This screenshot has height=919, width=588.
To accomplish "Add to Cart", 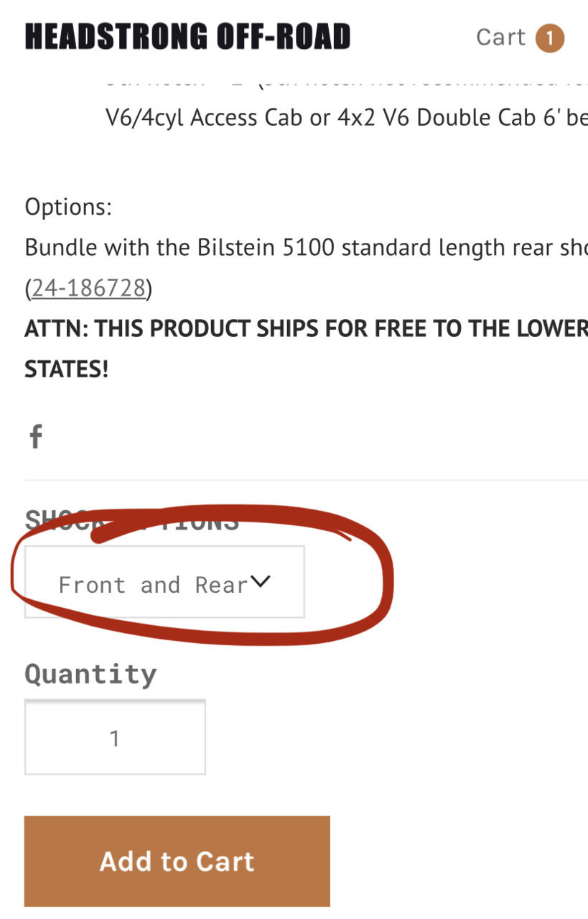I will click(177, 861).
